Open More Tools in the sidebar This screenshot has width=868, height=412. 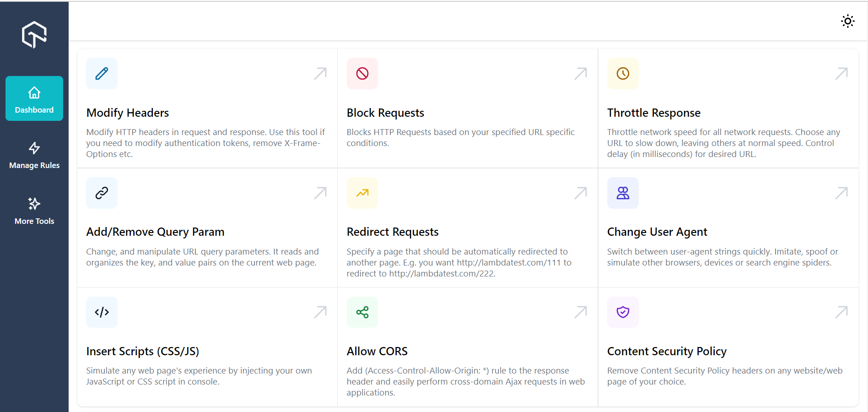click(34, 211)
